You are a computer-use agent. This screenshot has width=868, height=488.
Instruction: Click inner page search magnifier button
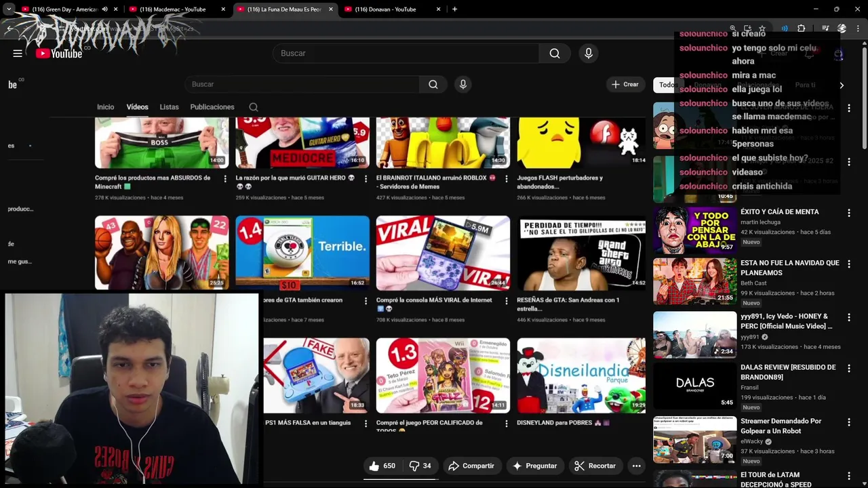coord(433,84)
